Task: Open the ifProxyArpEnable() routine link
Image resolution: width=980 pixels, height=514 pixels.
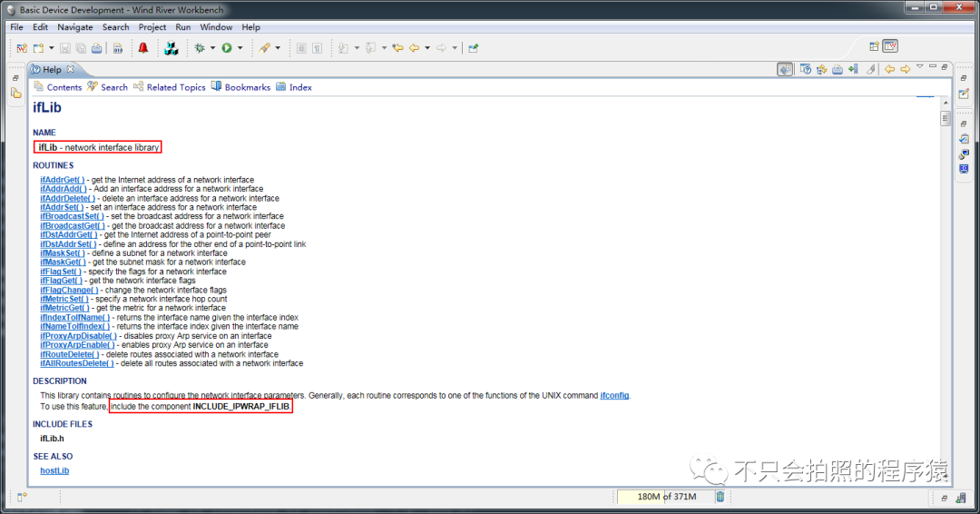Action: pos(77,345)
